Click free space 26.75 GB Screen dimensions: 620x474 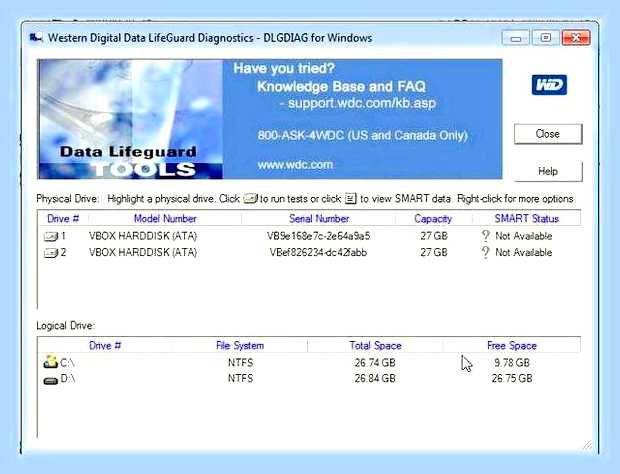tap(512, 378)
